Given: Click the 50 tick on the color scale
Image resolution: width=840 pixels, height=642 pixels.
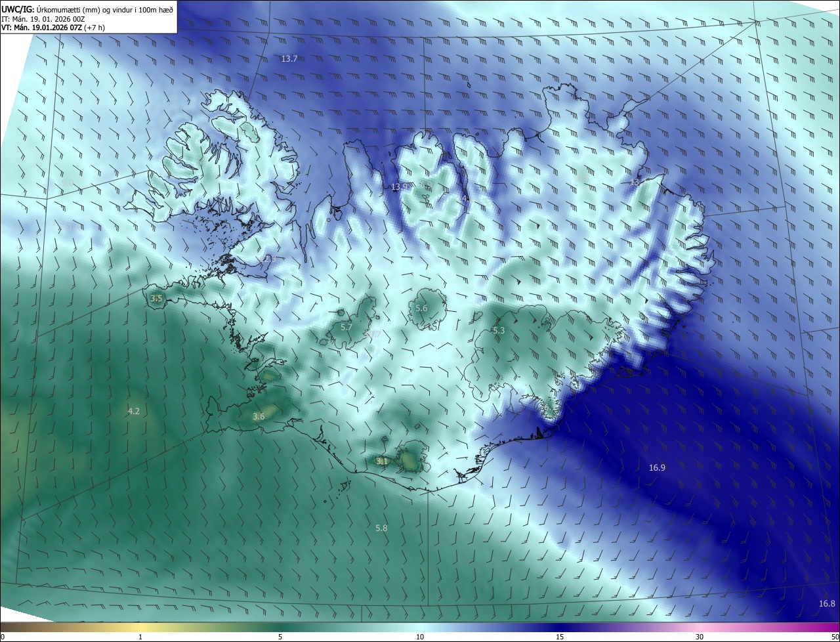Looking at the screenshot, I should pyautogui.click(x=835, y=637).
